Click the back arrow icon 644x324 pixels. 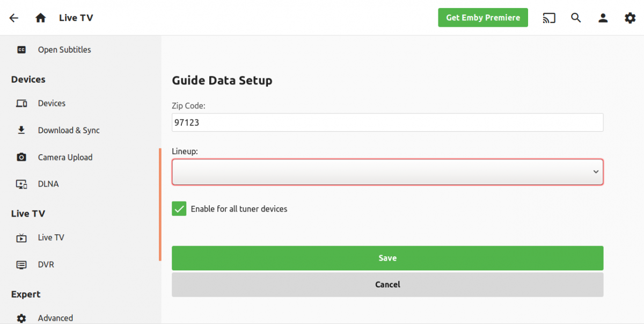[14, 18]
